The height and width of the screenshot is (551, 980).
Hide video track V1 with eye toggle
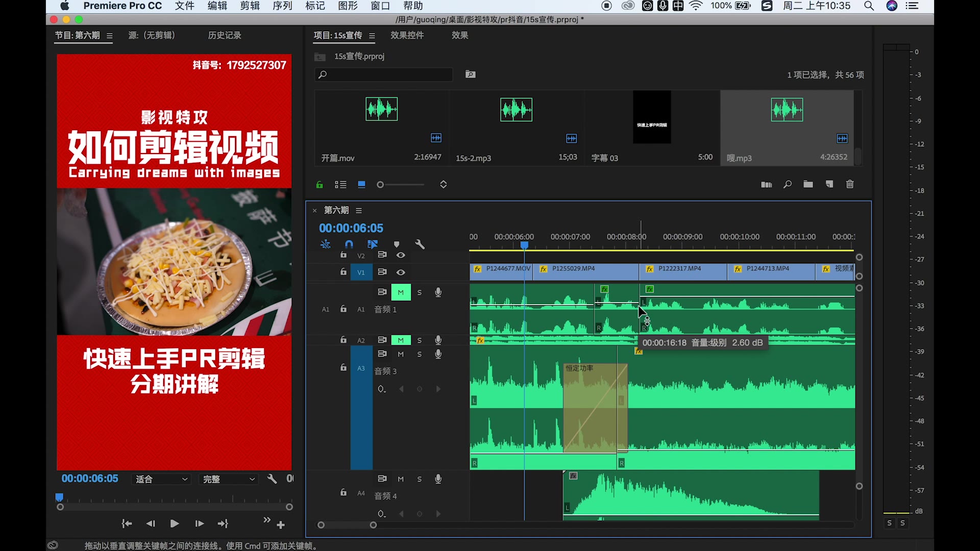[x=401, y=272]
